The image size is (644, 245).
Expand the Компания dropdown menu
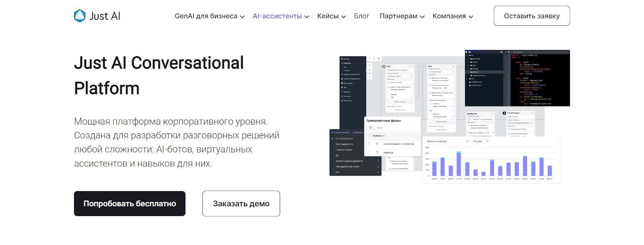click(453, 16)
